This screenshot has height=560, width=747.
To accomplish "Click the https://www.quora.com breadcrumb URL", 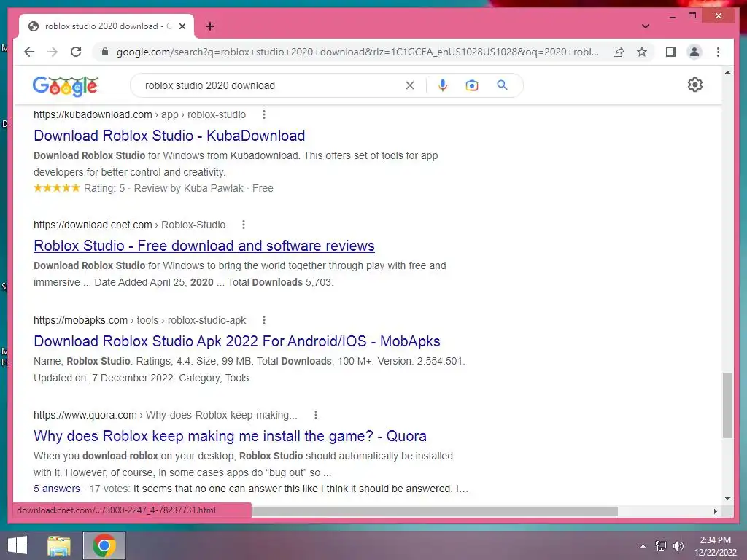I will (x=85, y=415).
